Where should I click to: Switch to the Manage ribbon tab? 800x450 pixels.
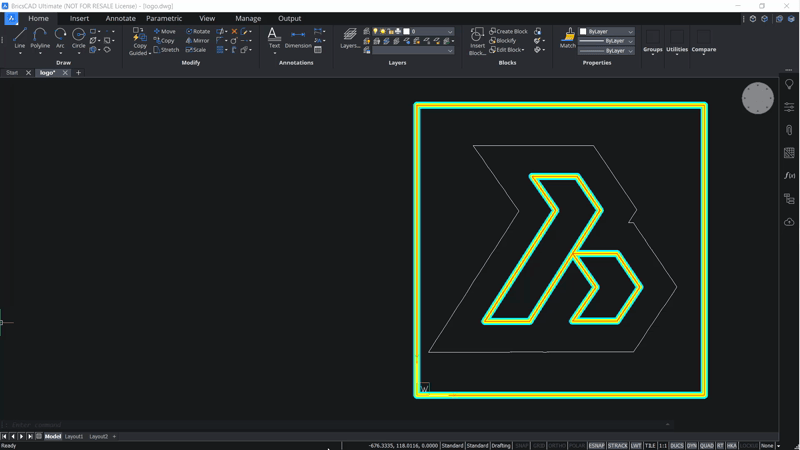click(248, 18)
